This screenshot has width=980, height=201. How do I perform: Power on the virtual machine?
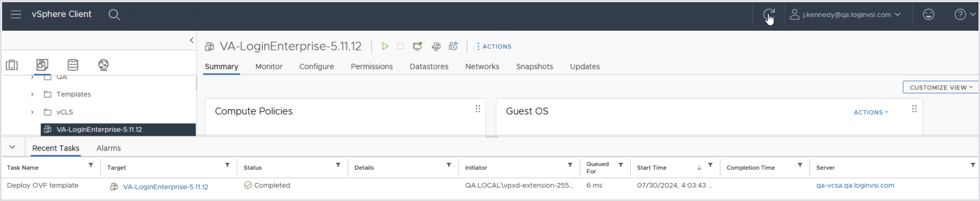click(x=385, y=47)
